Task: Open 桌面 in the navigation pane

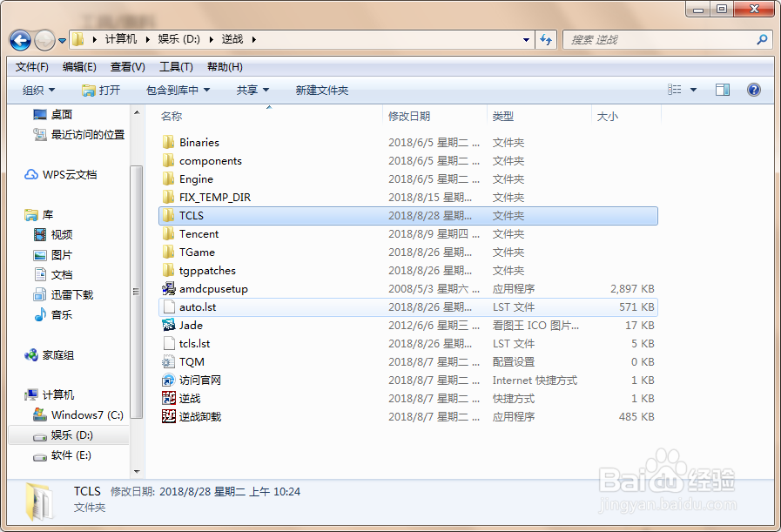Action: click(x=62, y=115)
